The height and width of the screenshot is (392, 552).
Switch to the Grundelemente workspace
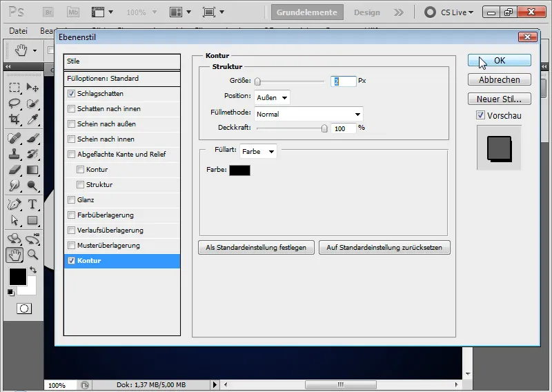click(x=307, y=12)
